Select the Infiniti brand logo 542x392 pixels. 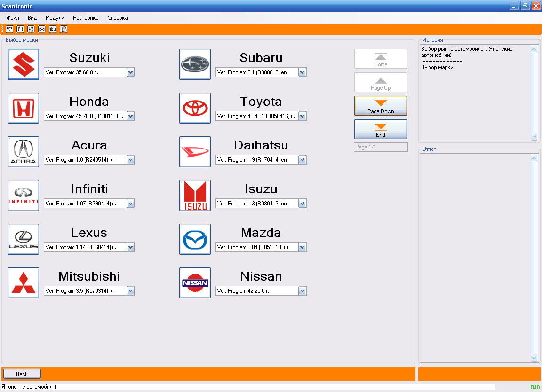click(x=23, y=196)
